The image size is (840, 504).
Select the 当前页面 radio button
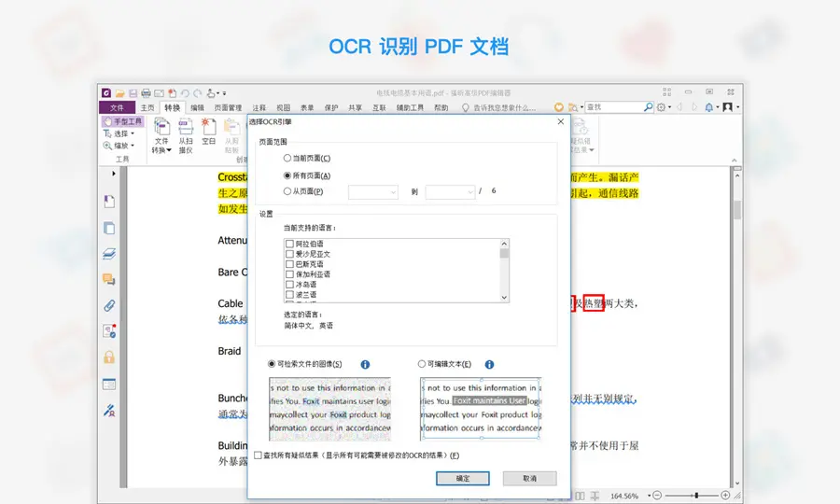tap(287, 159)
